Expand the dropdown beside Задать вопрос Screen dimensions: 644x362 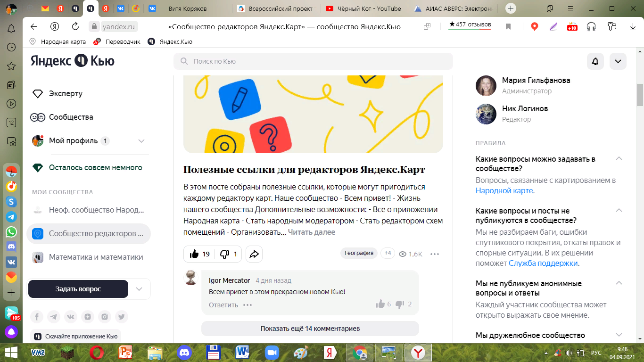[139, 289]
